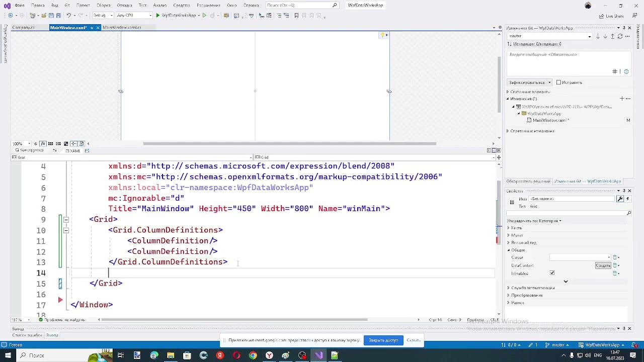Click the Git push up-arrow icon

pos(612,36)
